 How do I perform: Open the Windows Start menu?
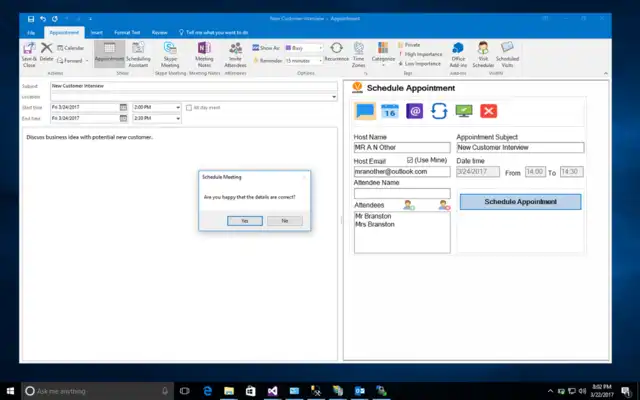coord(10,391)
